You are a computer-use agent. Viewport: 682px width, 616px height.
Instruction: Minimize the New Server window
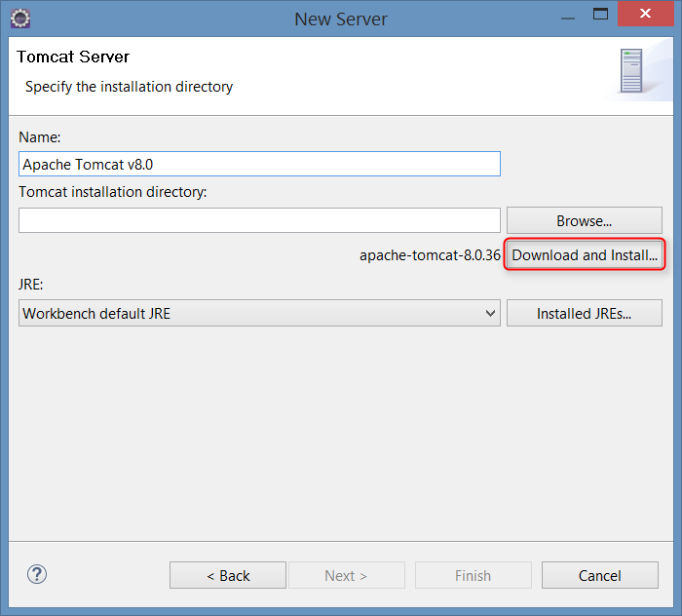click(568, 18)
